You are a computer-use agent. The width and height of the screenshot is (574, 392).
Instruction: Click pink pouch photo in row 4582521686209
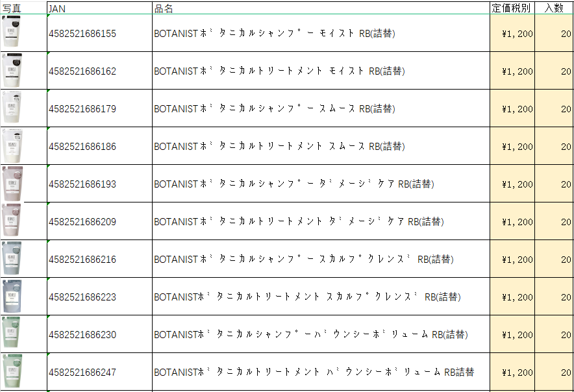point(11,221)
